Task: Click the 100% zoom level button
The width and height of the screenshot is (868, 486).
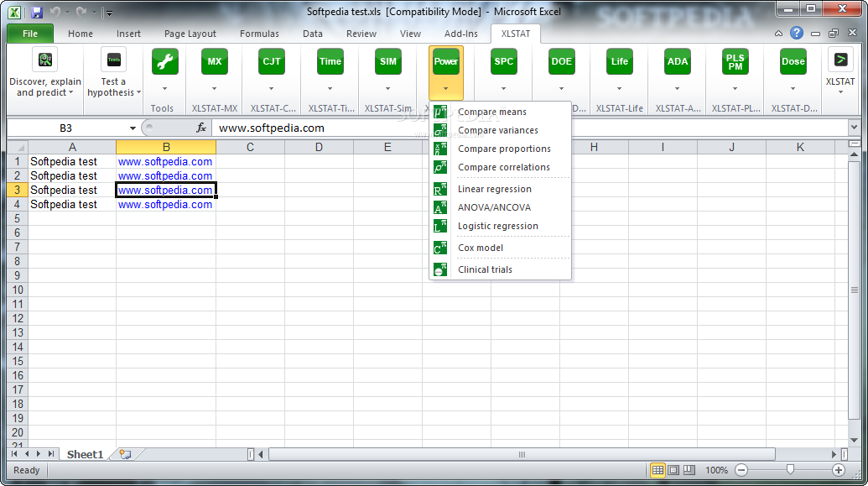Action: click(716, 471)
